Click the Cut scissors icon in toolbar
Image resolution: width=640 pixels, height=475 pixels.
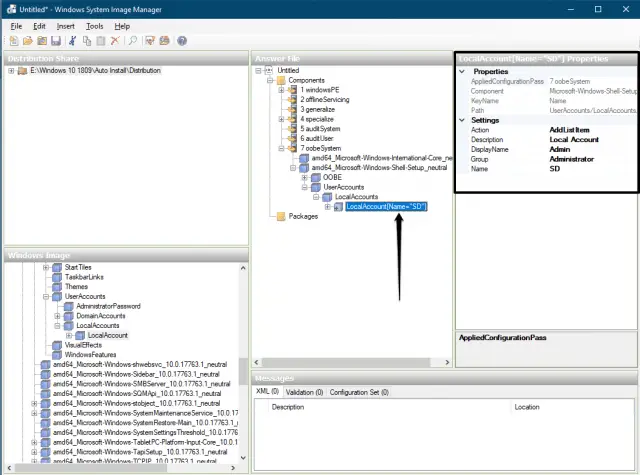pyautogui.click(x=74, y=41)
